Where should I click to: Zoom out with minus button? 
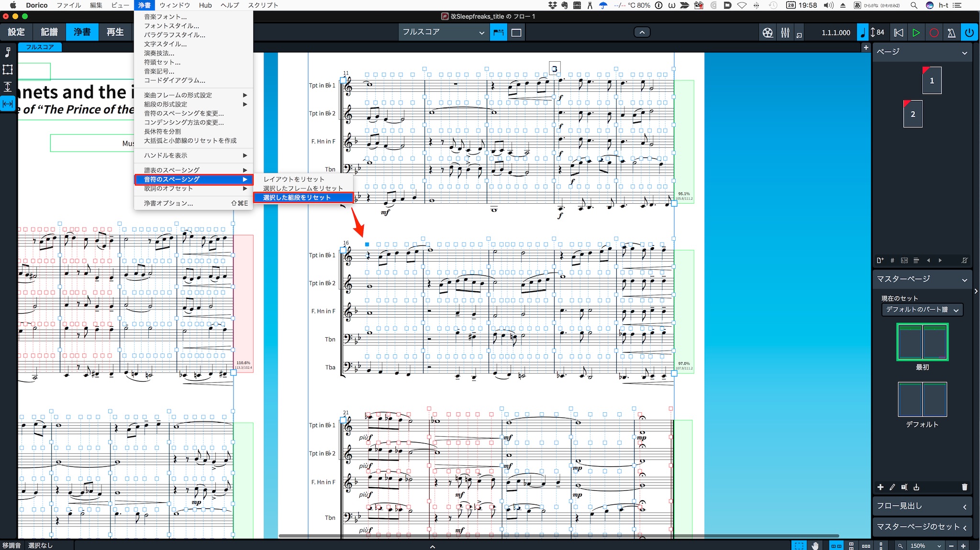951,546
